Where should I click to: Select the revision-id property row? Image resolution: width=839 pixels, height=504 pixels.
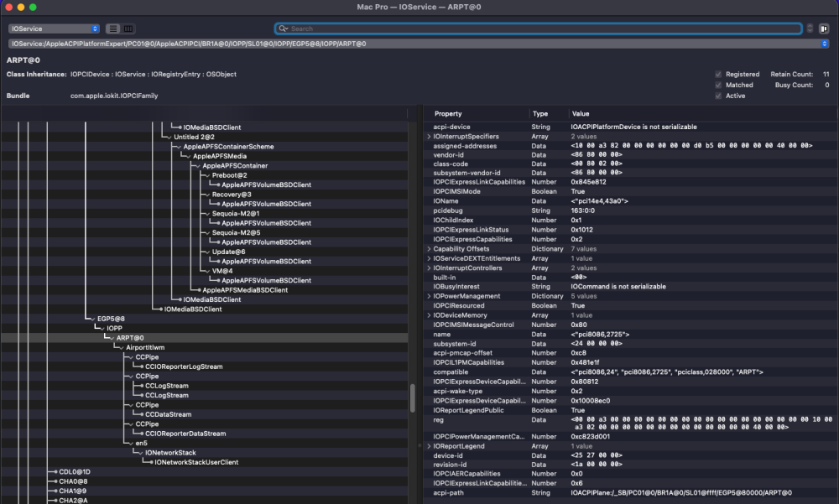(x=632, y=465)
